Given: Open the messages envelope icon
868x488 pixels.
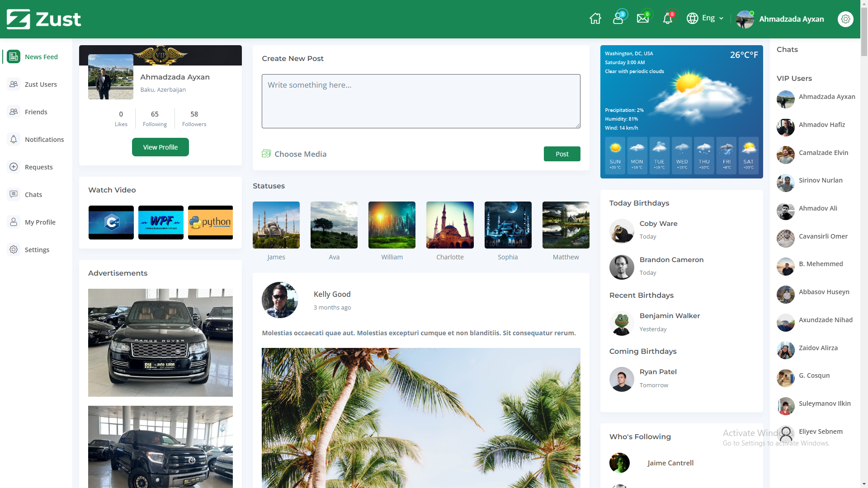Looking at the screenshot, I should (x=642, y=19).
